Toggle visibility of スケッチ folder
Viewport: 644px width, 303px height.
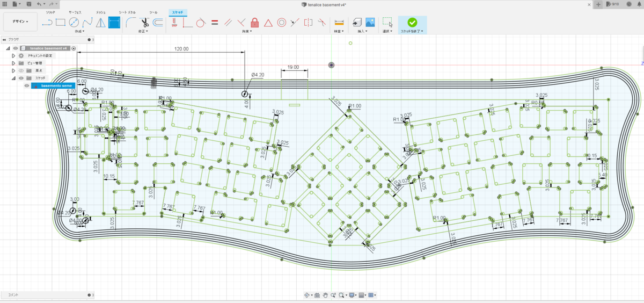[x=21, y=78]
